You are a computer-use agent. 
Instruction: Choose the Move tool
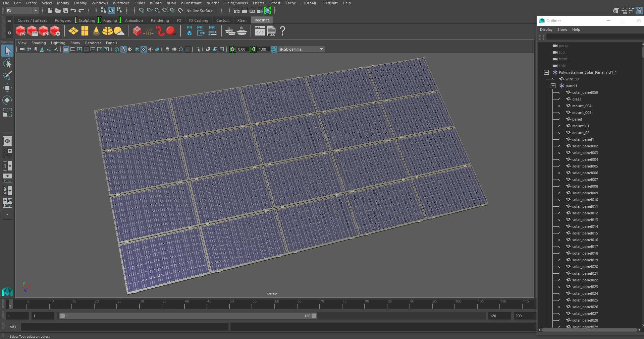7,88
